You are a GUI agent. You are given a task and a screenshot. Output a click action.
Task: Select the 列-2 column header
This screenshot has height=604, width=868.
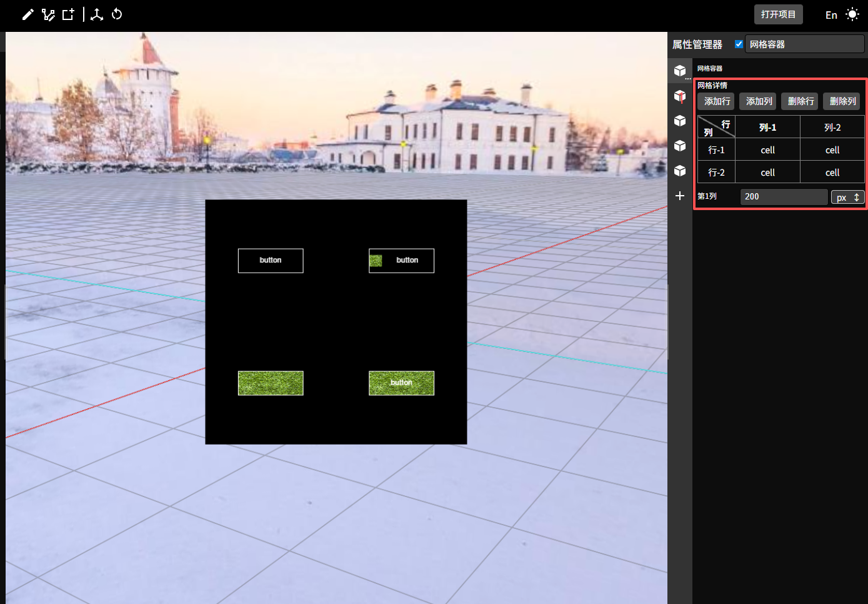(x=832, y=127)
